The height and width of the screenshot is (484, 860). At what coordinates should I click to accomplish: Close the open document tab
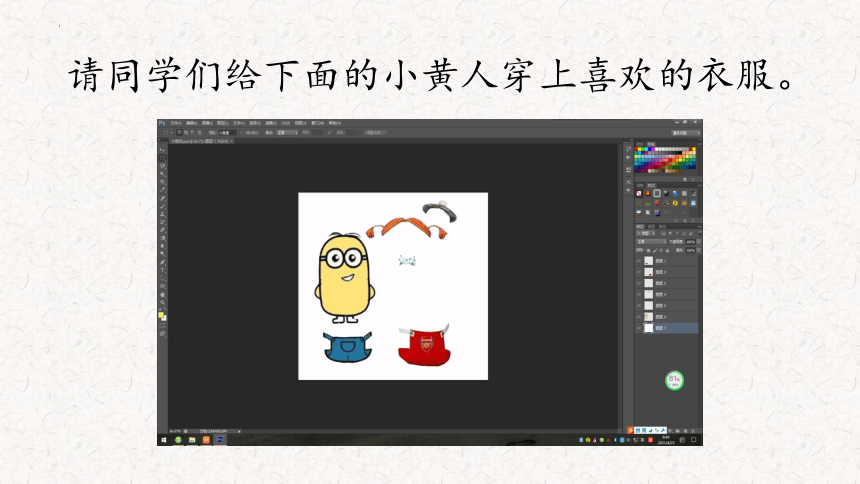[231, 141]
